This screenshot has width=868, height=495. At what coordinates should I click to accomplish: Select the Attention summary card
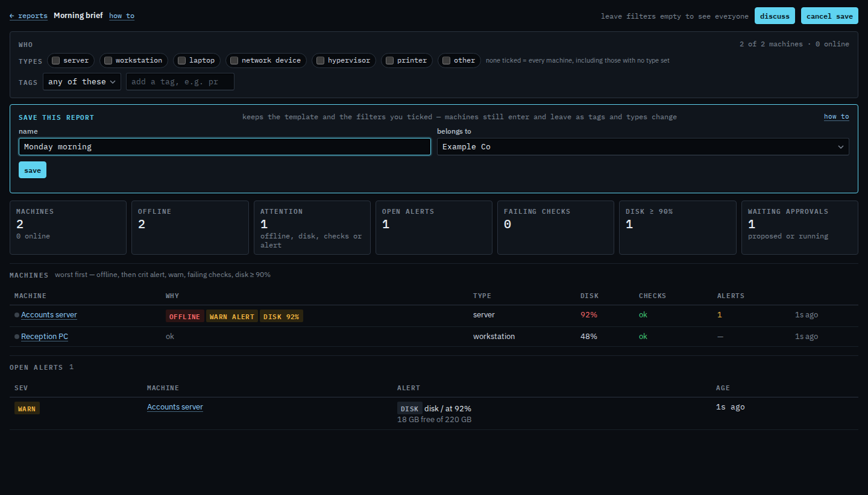[x=312, y=228]
